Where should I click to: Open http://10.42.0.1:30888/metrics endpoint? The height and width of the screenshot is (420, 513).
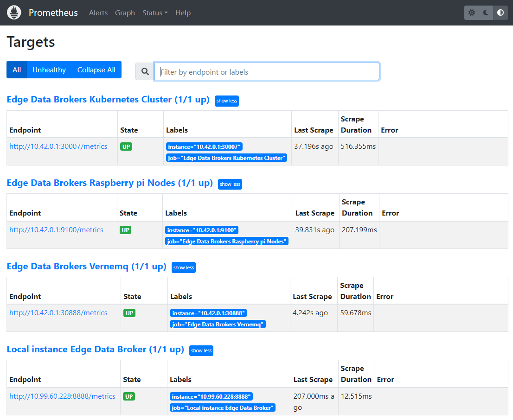tap(58, 313)
